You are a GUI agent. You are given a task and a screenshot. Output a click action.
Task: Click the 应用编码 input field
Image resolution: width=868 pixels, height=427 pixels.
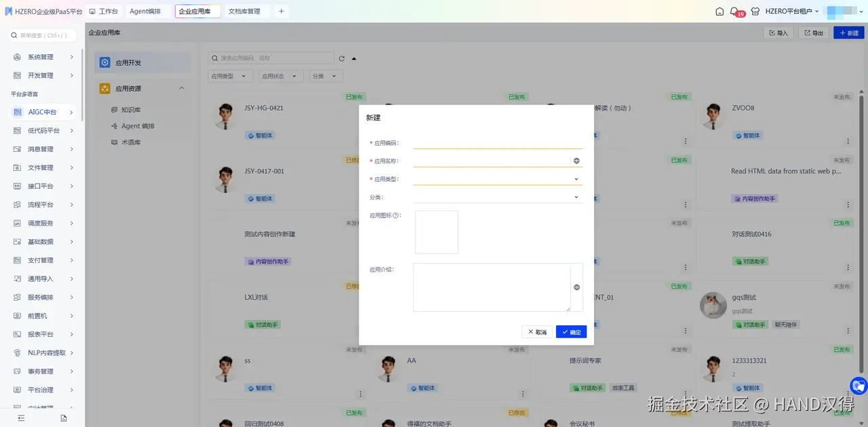(498, 143)
